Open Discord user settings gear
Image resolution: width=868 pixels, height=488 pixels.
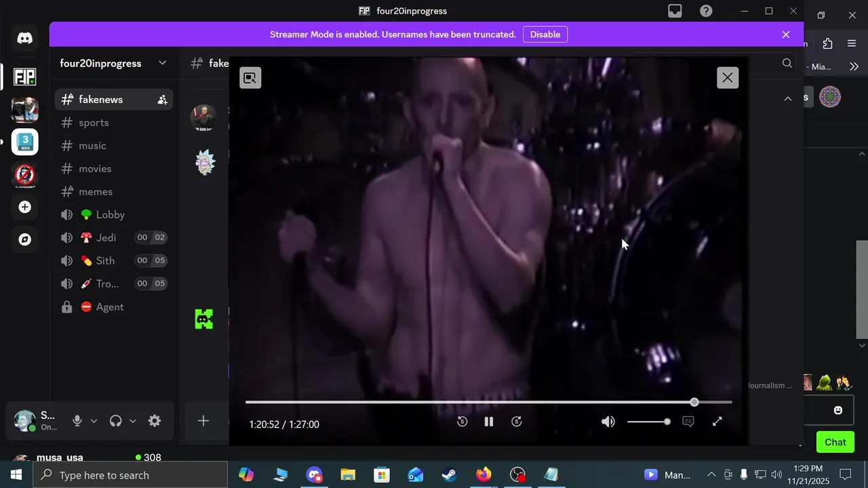point(155,421)
